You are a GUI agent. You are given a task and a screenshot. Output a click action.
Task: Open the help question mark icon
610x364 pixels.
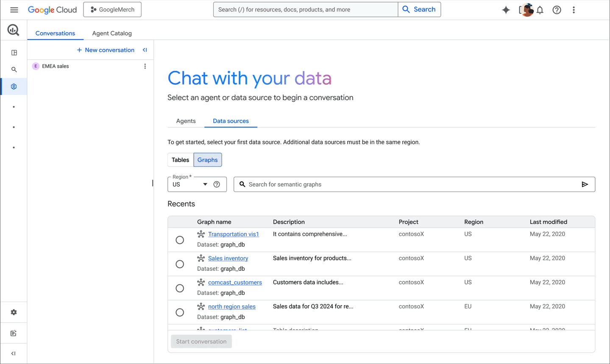pos(557,10)
